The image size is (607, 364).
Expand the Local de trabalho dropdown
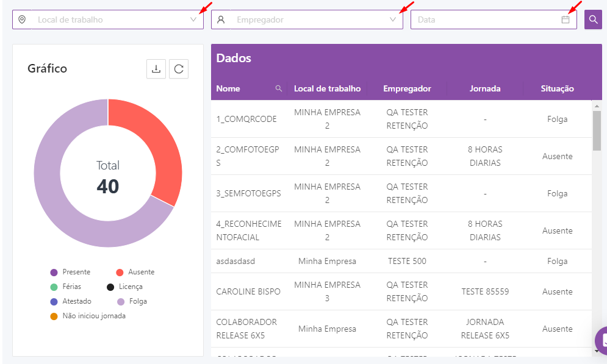pos(193,20)
